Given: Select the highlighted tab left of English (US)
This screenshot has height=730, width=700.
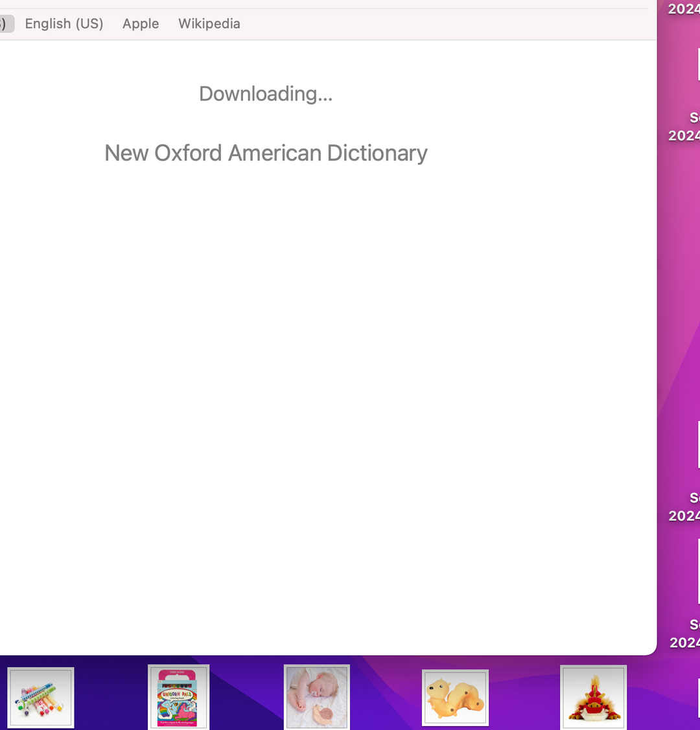Looking at the screenshot, I should coord(6,24).
